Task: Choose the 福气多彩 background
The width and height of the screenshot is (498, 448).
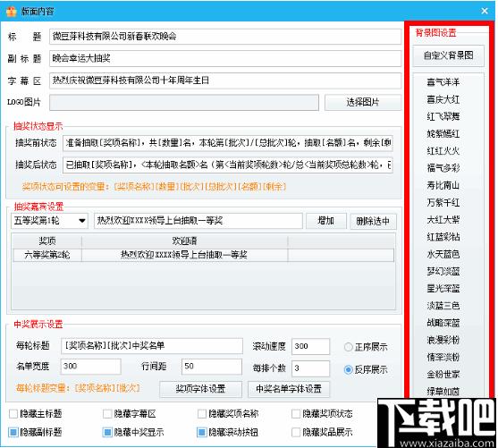Action: pyautogui.click(x=443, y=168)
